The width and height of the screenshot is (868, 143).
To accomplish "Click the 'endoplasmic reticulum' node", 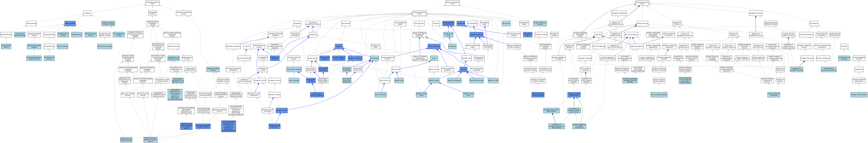I will coord(275,58).
